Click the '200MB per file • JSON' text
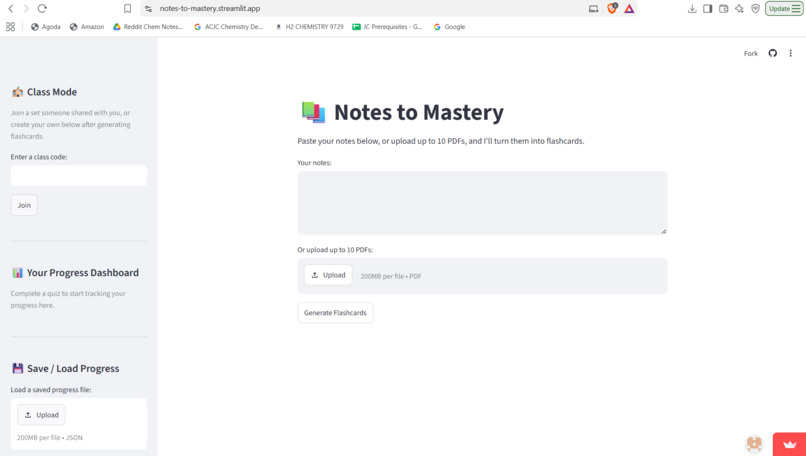The height and width of the screenshot is (456, 806). tap(50, 437)
